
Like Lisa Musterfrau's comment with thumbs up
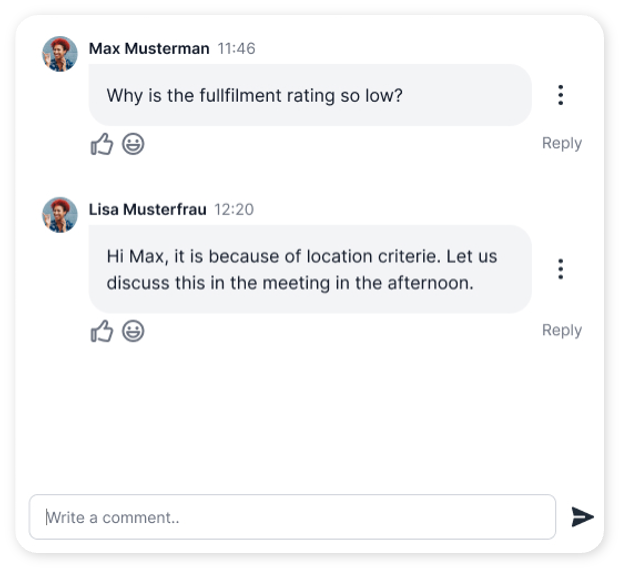(x=102, y=331)
